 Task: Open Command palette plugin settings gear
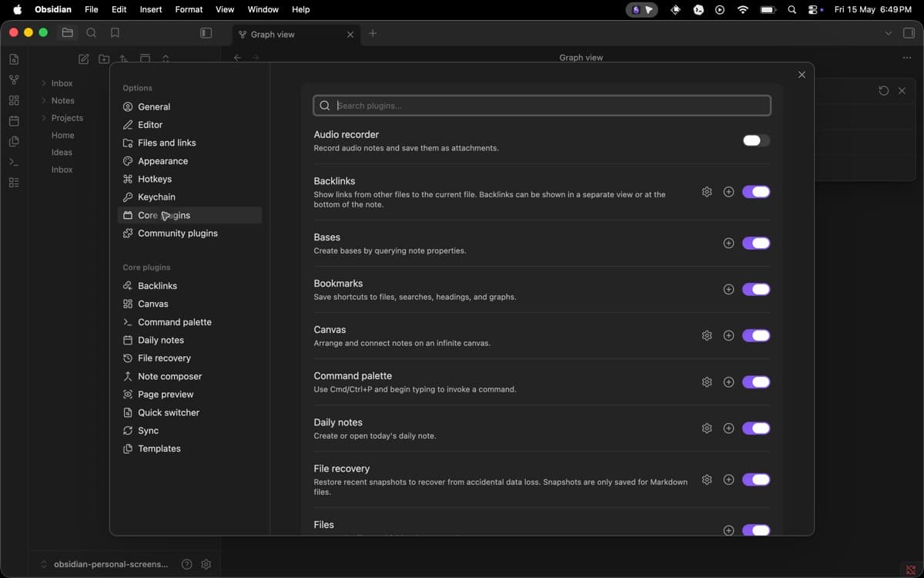click(707, 381)
